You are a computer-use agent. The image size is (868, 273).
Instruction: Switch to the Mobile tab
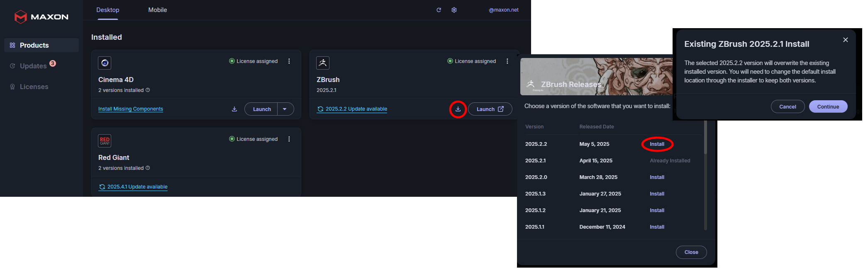point(158,10)
